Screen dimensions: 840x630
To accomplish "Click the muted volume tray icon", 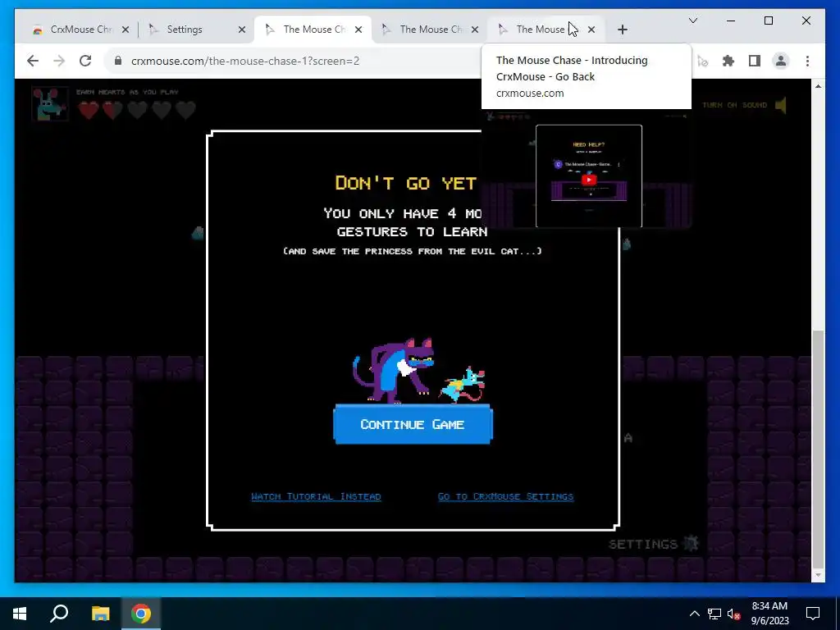I will [734, 614].
